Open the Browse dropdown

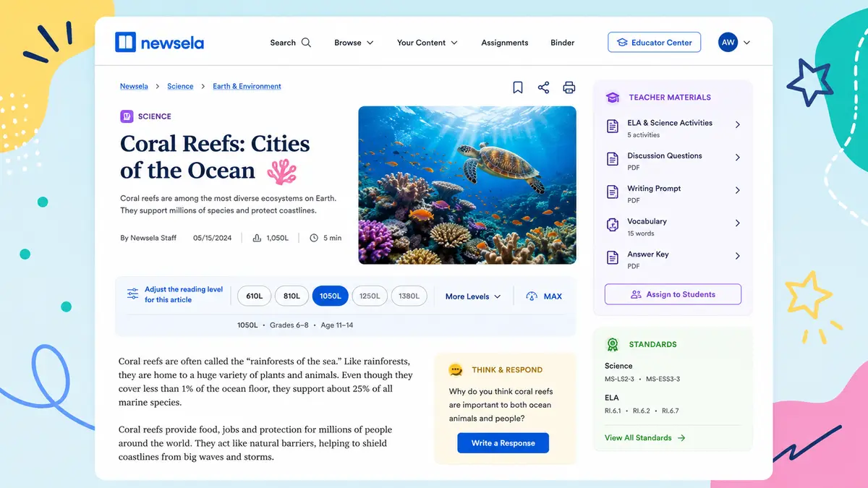point(354,43)
